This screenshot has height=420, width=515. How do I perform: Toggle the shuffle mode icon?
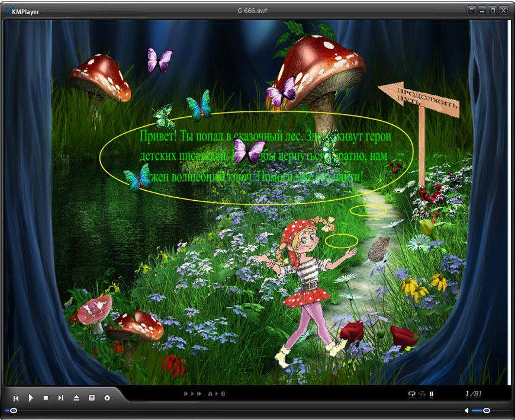pos(421,393)
